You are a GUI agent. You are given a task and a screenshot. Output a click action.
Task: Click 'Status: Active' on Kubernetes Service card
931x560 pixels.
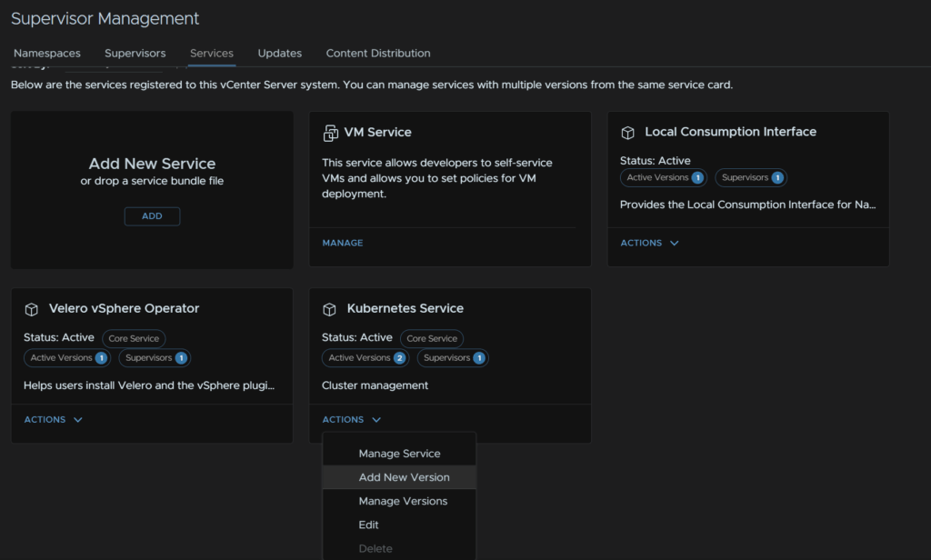pyautogui.click(x=356, y=337)
